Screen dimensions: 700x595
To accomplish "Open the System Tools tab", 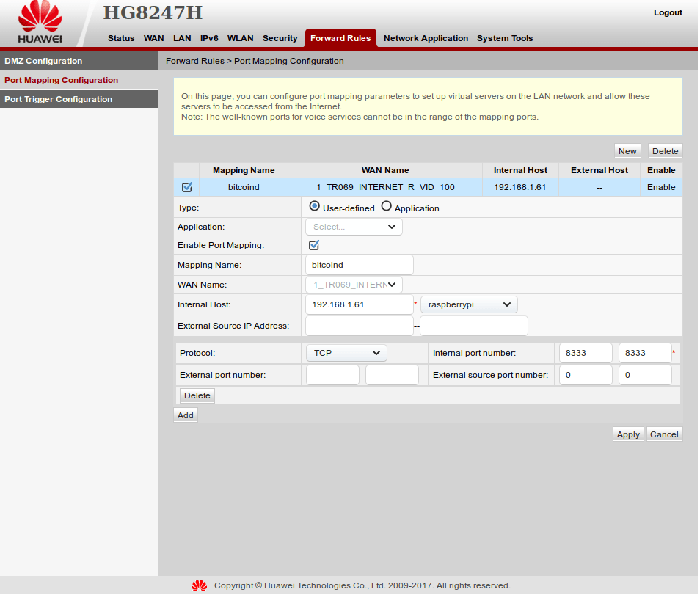I will point(505,38).
